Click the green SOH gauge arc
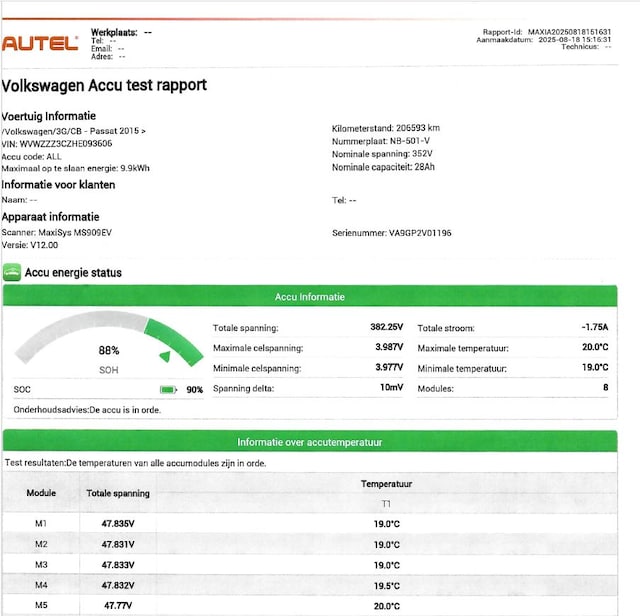The image size is (640, 616). [174, 342]
